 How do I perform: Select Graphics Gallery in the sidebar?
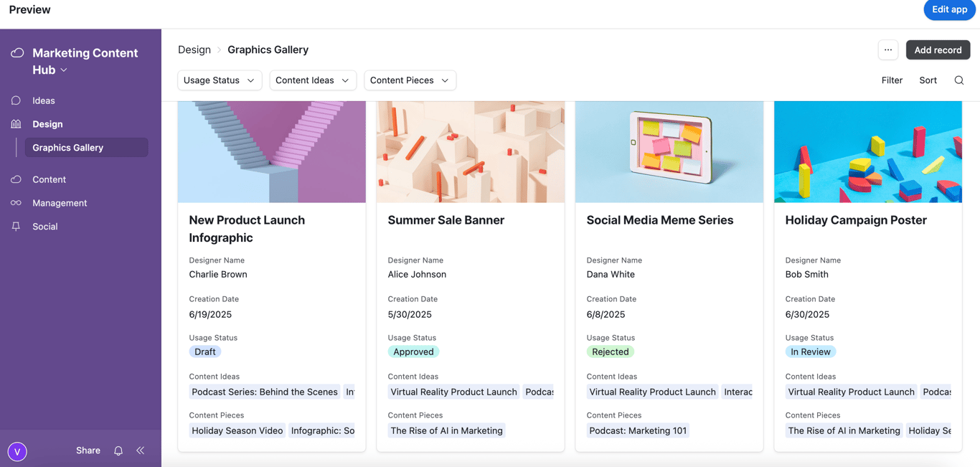[68, 148]
